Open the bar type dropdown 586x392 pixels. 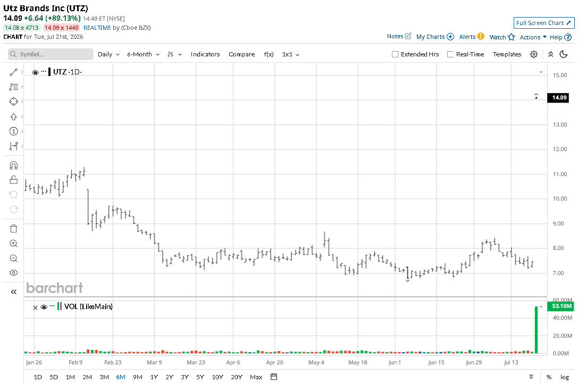[x=174, y=54]
